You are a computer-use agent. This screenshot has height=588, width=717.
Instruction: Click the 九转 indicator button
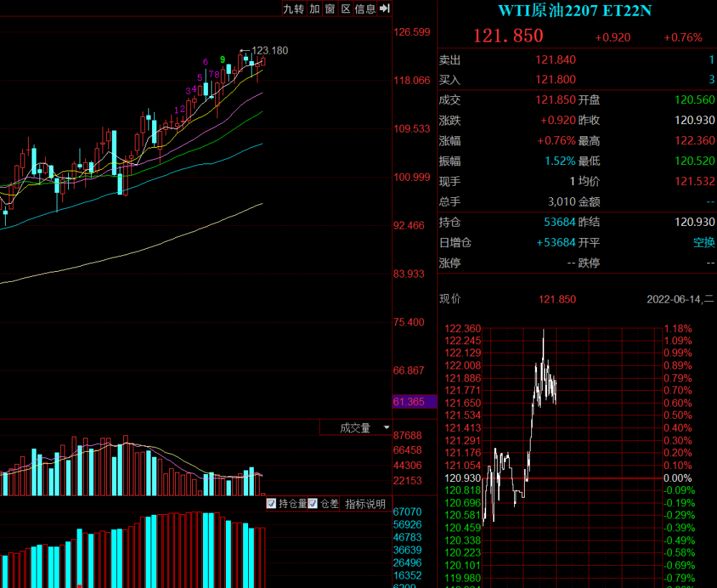point(293,9)
